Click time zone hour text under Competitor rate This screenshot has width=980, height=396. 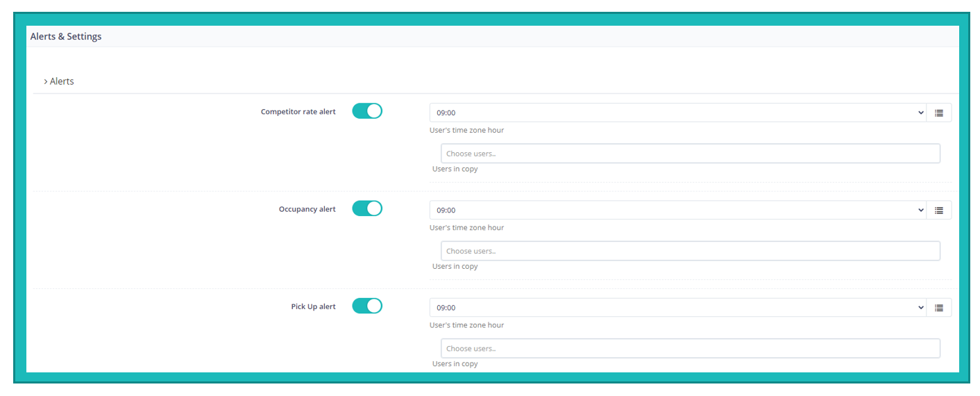point(467,131)
